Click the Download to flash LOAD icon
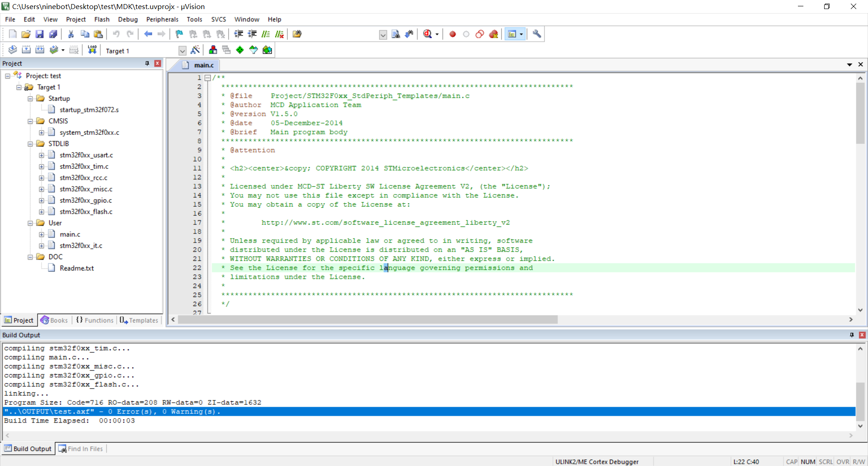The image size is (868, 466). click(92, 50)
